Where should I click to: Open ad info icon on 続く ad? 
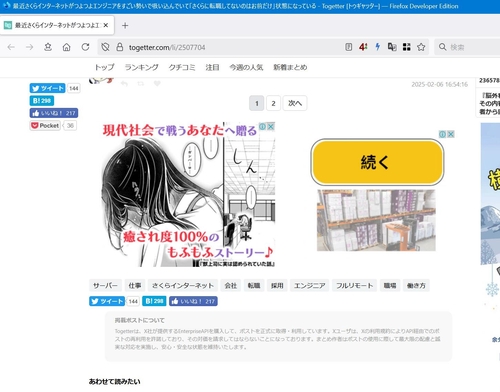442,134
